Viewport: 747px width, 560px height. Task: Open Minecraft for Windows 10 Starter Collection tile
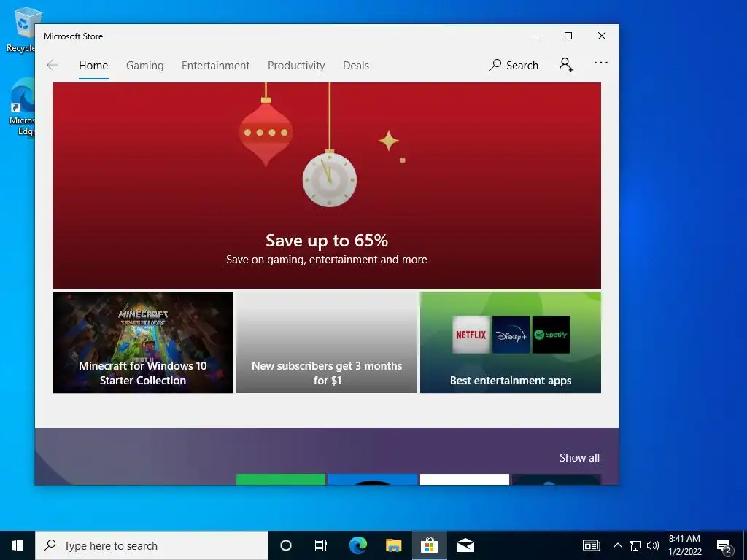coord(143,343)
